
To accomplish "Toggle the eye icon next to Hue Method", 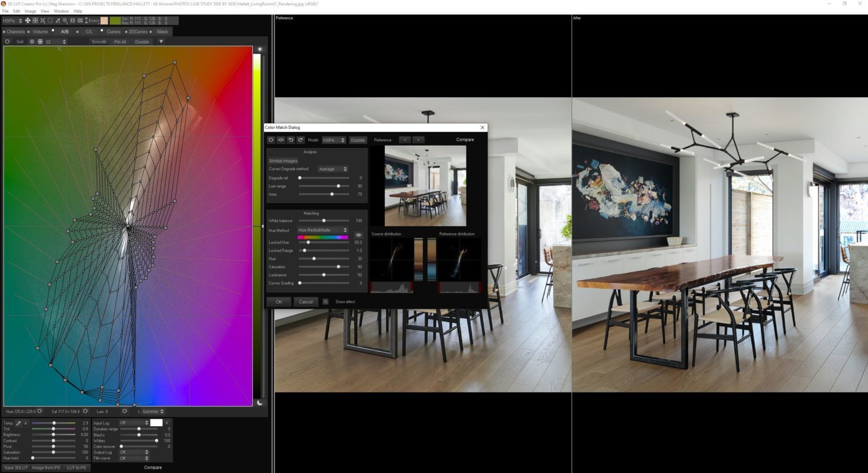I will tap(358, 235).
